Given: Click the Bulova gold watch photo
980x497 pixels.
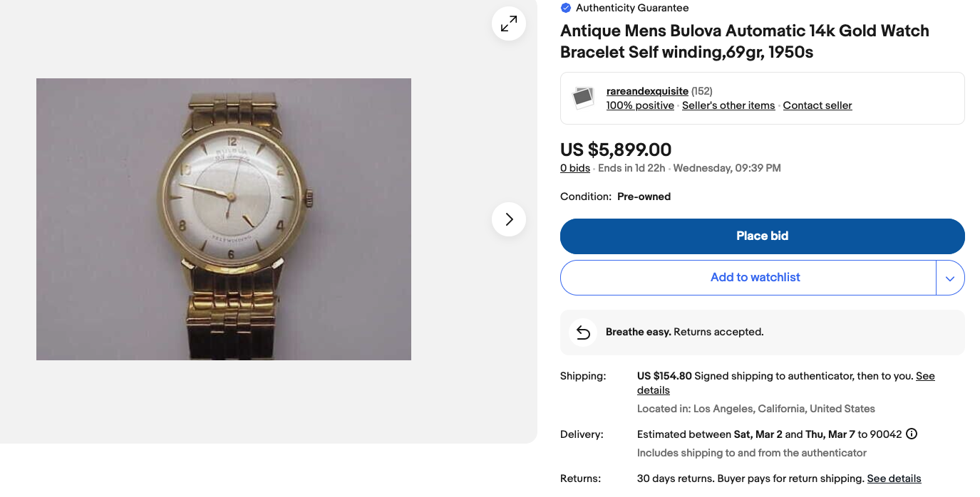Looking at the screenshot, I should tap(224, 219).
